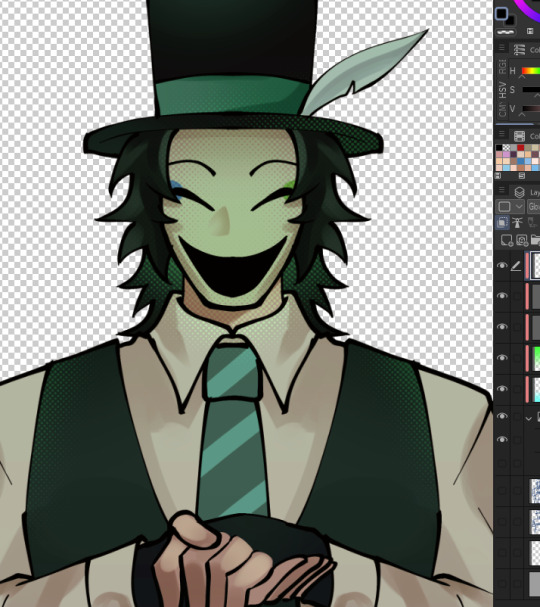Select the green gradient layer thumbnail
The width and height of the screenshot is (540, 607).
(536, 358)
